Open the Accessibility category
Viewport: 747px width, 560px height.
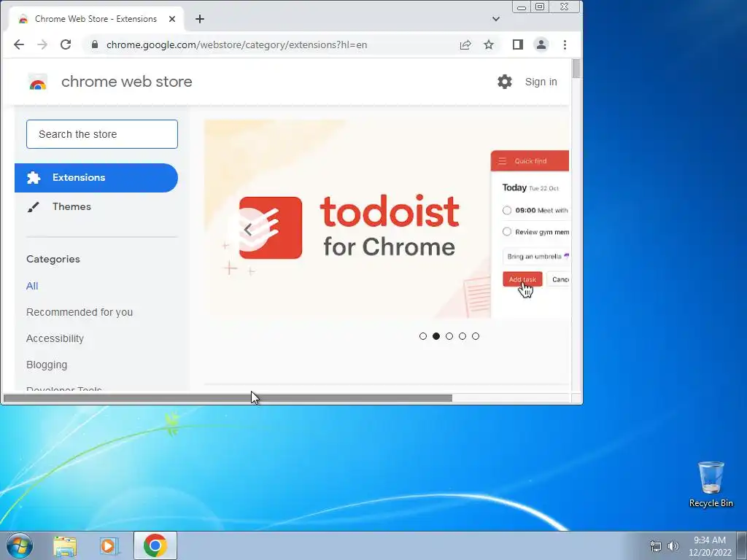point(55,338)
